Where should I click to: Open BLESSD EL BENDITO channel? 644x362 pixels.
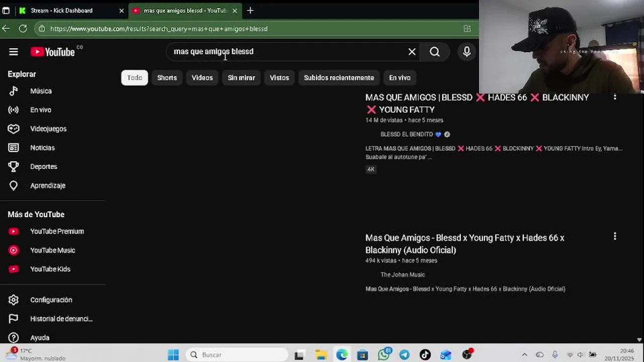pyautogui.click(x=407, y=134)
